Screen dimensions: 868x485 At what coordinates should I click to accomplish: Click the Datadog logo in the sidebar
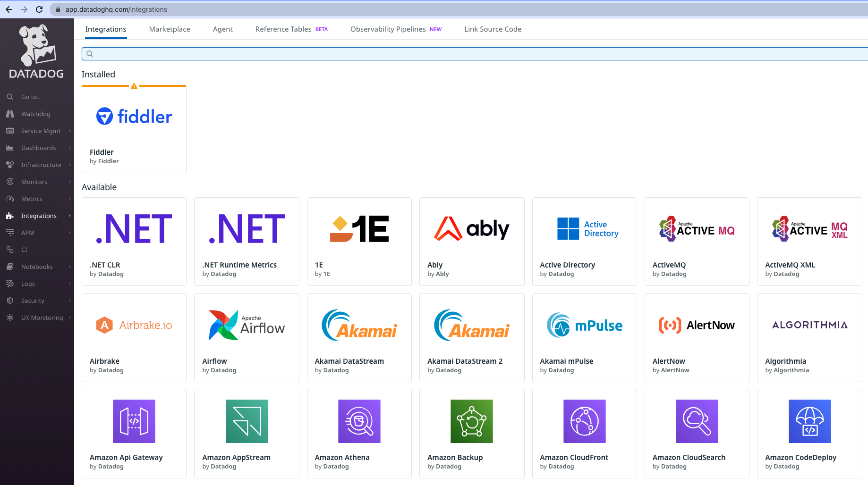click(x=37, y=51)
